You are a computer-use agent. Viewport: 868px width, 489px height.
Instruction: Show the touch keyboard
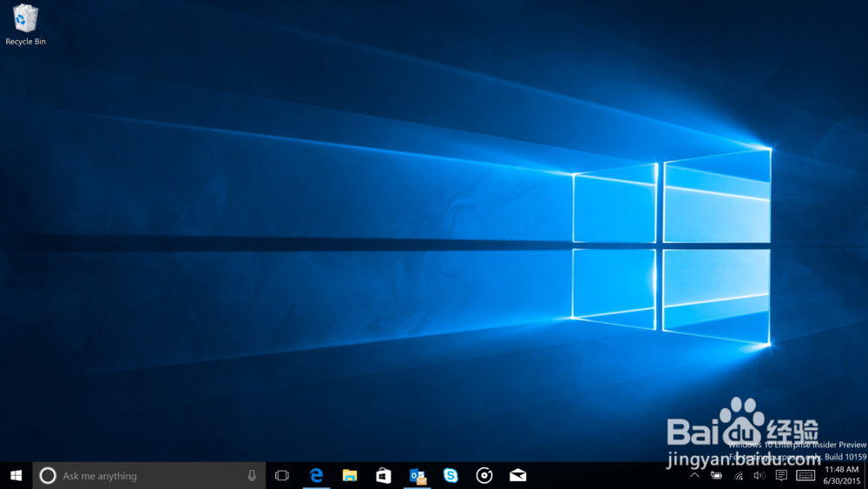pos(806,476)
